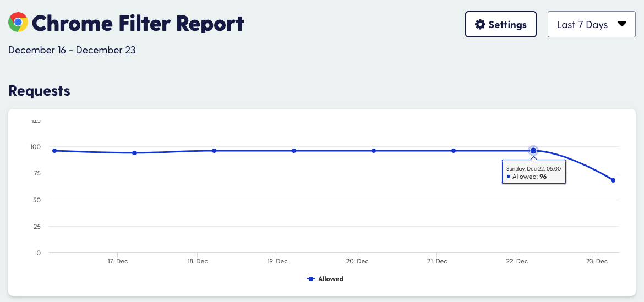Click the Chrome Filter Report title
The image size is (644, 302).
click(138, 24)
